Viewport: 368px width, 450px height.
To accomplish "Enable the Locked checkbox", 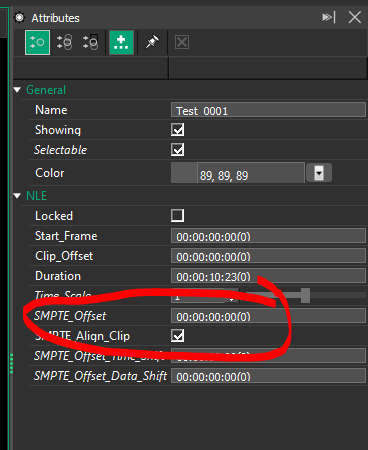I will point(177,216).
